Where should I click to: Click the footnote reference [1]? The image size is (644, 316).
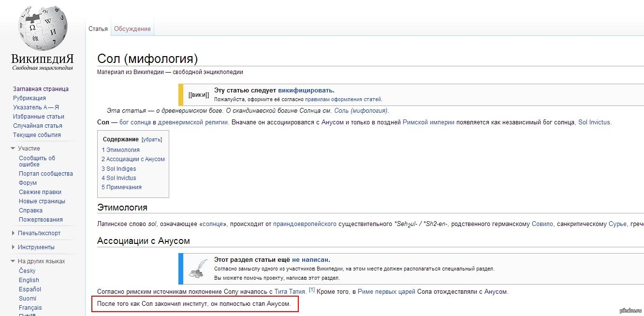312,290
